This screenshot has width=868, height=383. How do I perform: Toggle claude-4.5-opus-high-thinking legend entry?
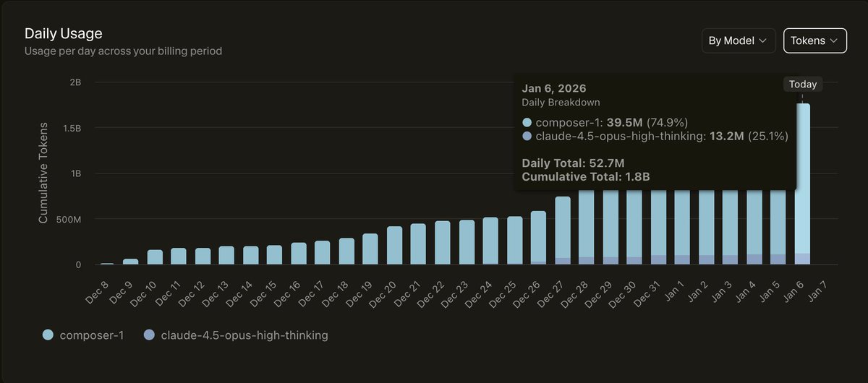pos(236,335)
